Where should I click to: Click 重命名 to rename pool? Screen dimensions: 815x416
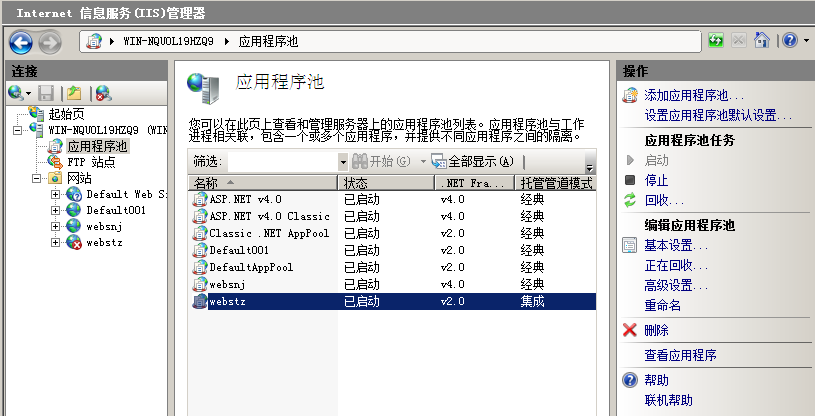coord(662,306)
